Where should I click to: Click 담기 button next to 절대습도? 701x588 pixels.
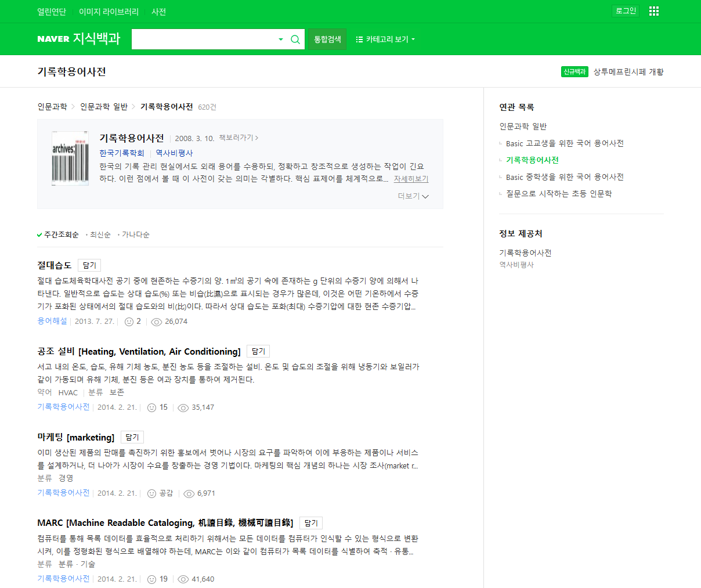pyautogui.click(x=89, y=265)
